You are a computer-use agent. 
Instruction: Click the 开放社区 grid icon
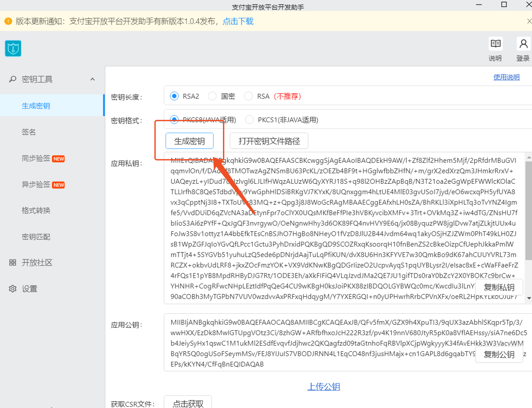click(x=12, y=262)
